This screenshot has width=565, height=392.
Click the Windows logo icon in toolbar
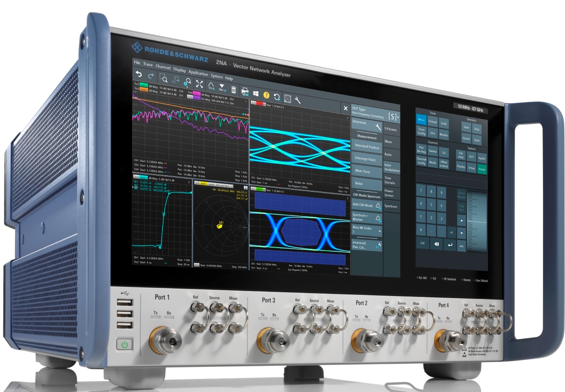255,94
